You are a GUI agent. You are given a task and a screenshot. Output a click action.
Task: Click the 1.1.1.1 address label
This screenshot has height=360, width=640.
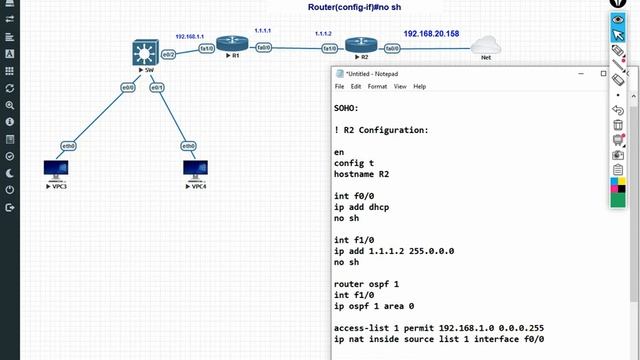click(x=262, y=31)
